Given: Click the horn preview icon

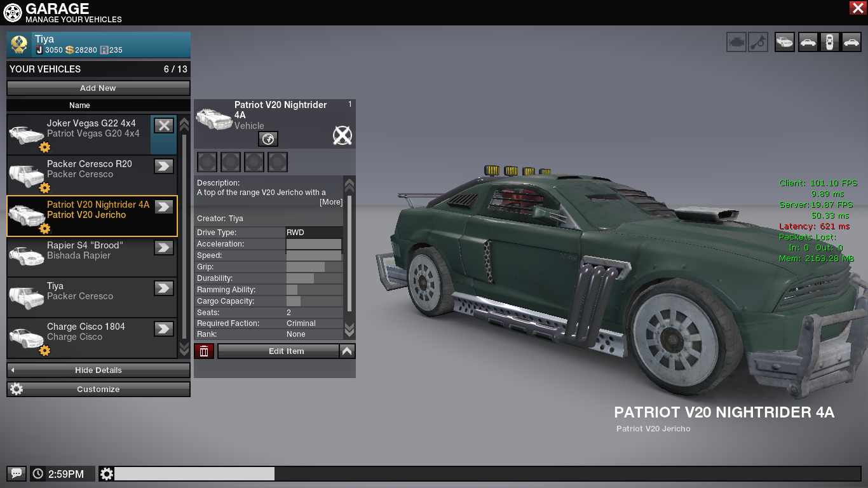Looking at the screenshot, I should click(x=758, y=42).
